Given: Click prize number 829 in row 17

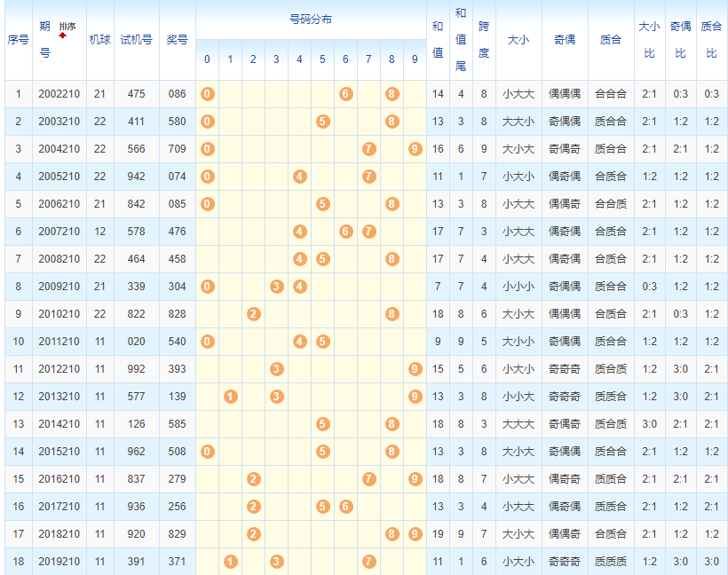Looking at the screenshot, I should point(178,534).
